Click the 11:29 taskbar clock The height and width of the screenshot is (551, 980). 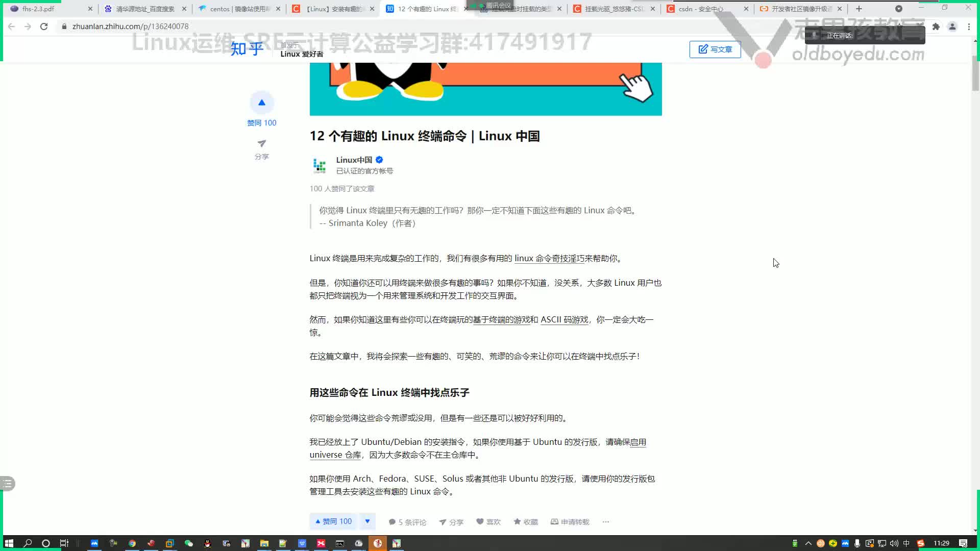tap(942, 543)
